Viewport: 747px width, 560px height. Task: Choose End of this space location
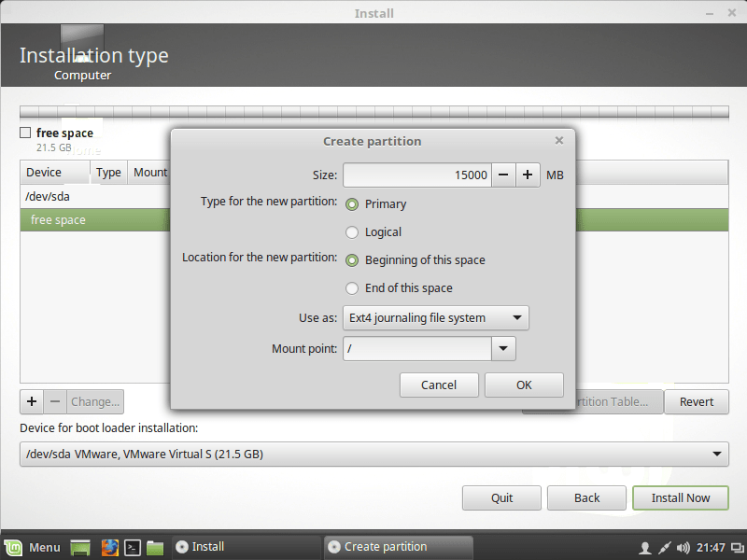pyautogui.click(x=400, y=288)
